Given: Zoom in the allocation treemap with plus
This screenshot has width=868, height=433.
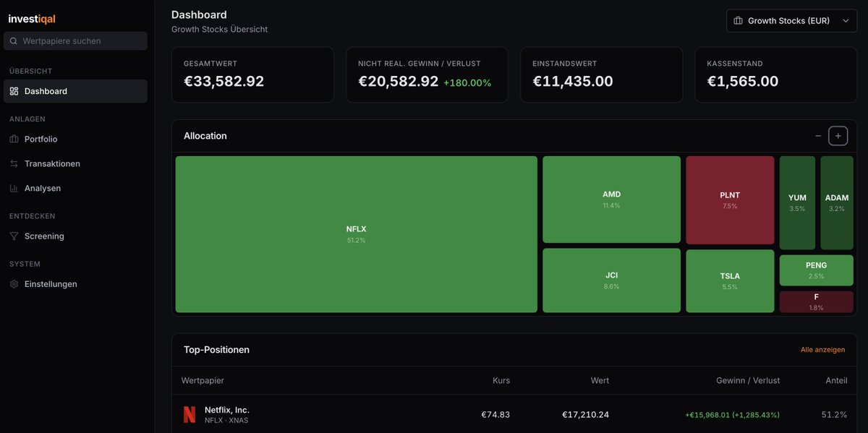Looking at the screenshot, I should tap(838, 136).
